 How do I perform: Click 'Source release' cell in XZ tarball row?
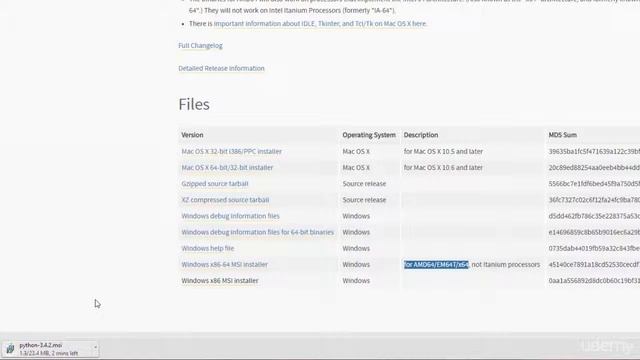point(364,200)
